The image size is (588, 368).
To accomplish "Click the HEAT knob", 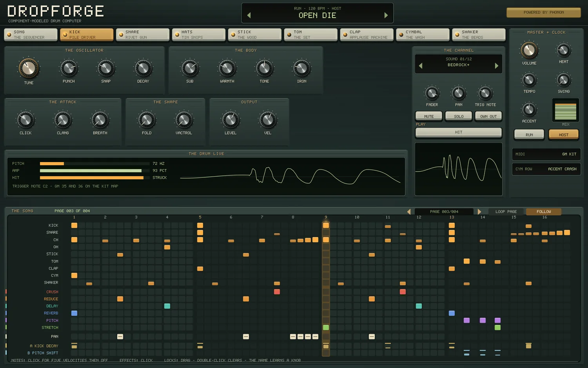I will [x=564, y=50].
